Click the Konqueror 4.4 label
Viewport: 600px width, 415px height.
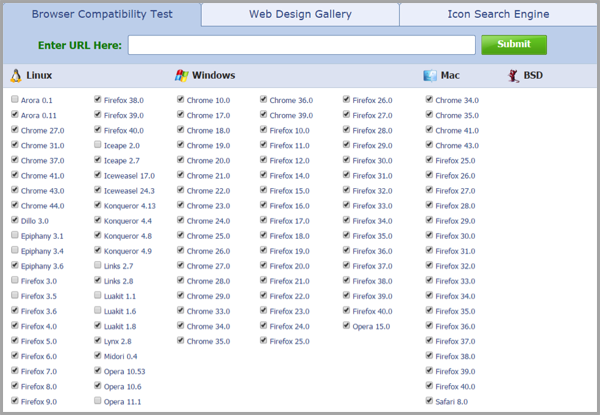click(x=128, y=221)
